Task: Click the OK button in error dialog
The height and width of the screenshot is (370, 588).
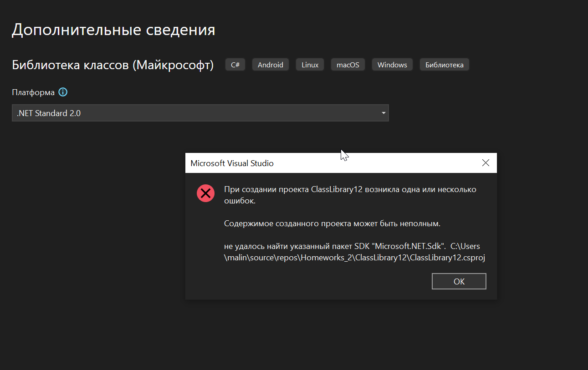Action: point(459,281)
